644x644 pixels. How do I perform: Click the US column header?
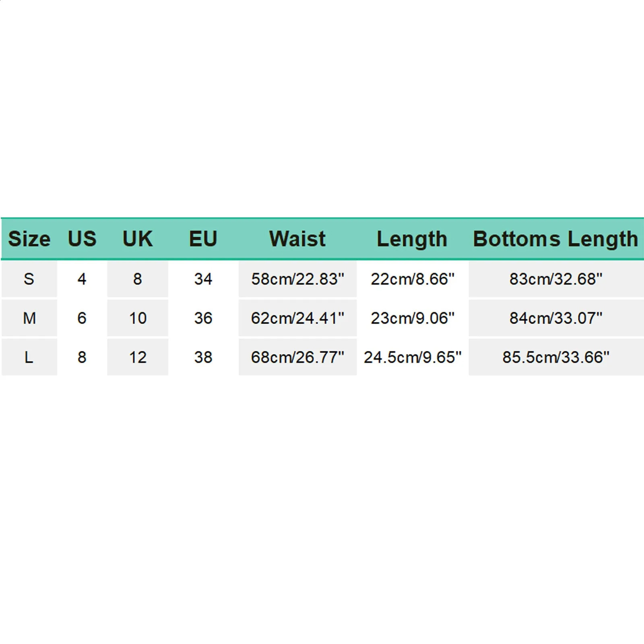click(x=82, y=239)
